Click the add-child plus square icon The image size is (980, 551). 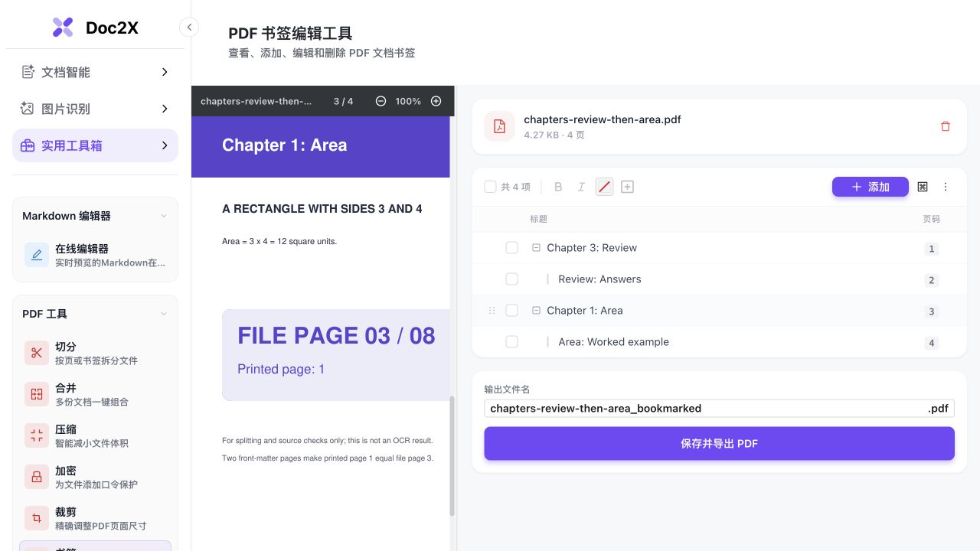[627, 187]
